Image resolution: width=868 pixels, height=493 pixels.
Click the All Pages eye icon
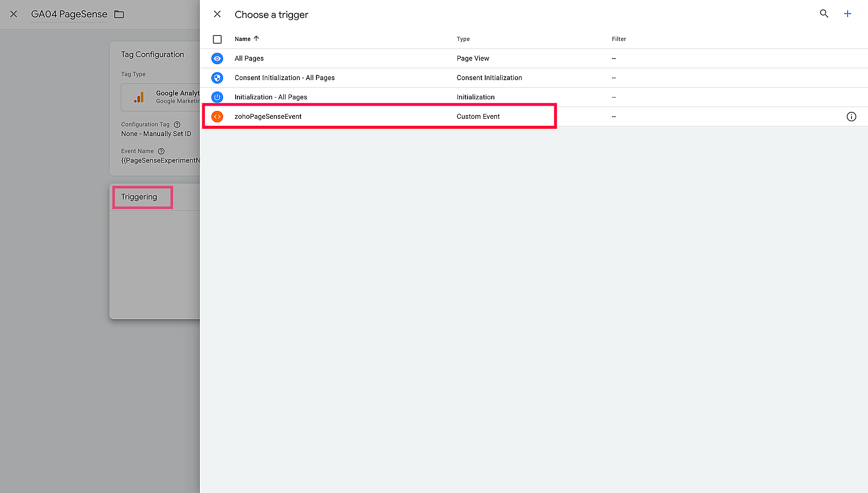tap(217, 59)
